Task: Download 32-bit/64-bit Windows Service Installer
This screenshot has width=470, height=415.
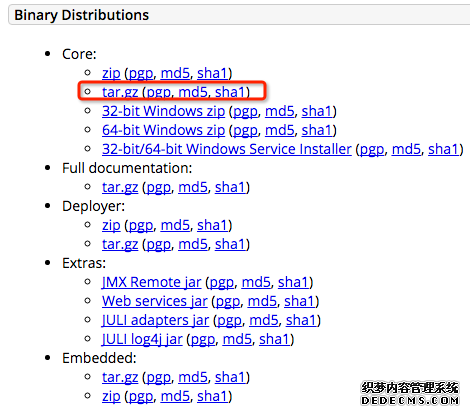Action: [227, 149]
